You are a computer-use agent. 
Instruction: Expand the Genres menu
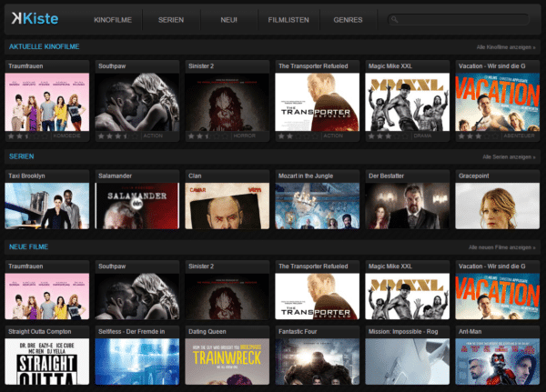(x=348, y=20)
